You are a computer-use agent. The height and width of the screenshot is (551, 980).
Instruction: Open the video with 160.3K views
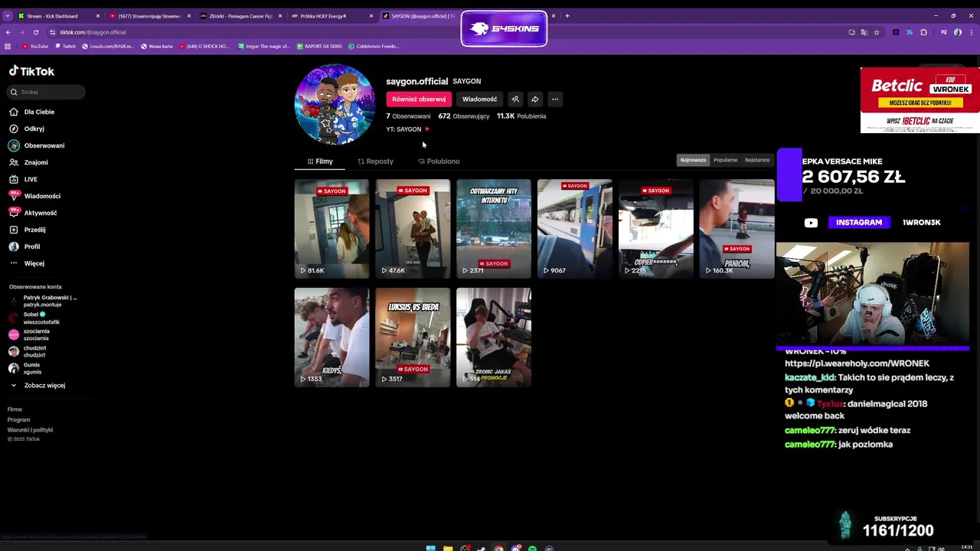[737, 228]
